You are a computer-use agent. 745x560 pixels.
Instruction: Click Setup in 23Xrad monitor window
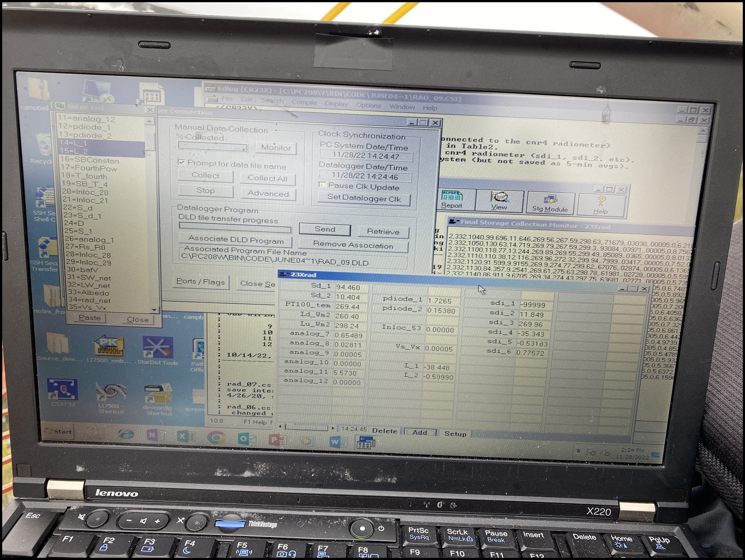[x=455, y=434]
